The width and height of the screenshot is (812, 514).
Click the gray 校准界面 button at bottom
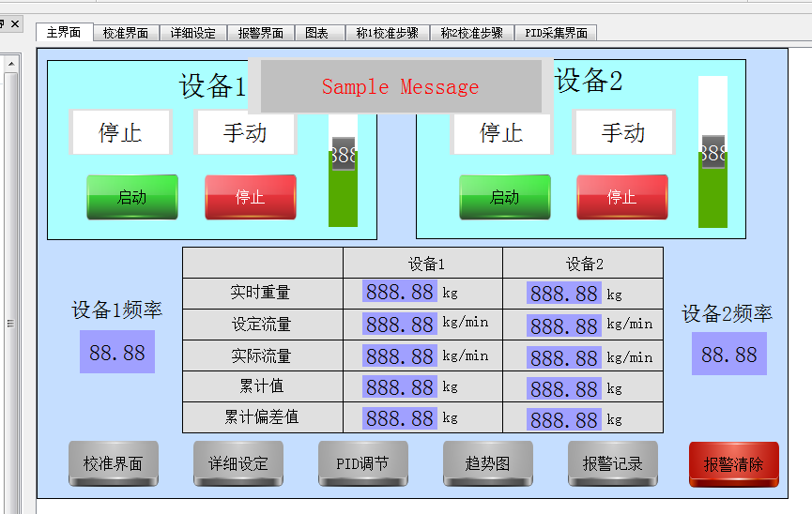[x=114, y=463]
